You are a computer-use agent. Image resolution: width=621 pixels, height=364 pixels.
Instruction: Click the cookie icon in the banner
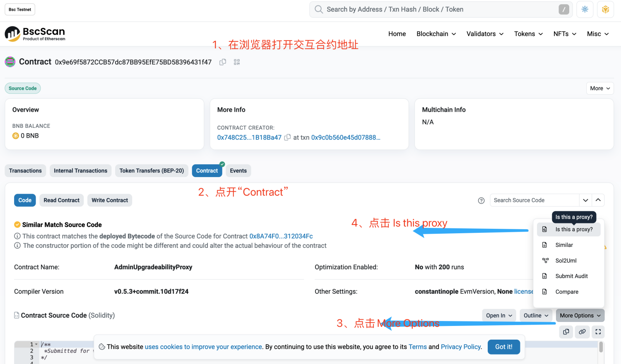coord(102,347)
